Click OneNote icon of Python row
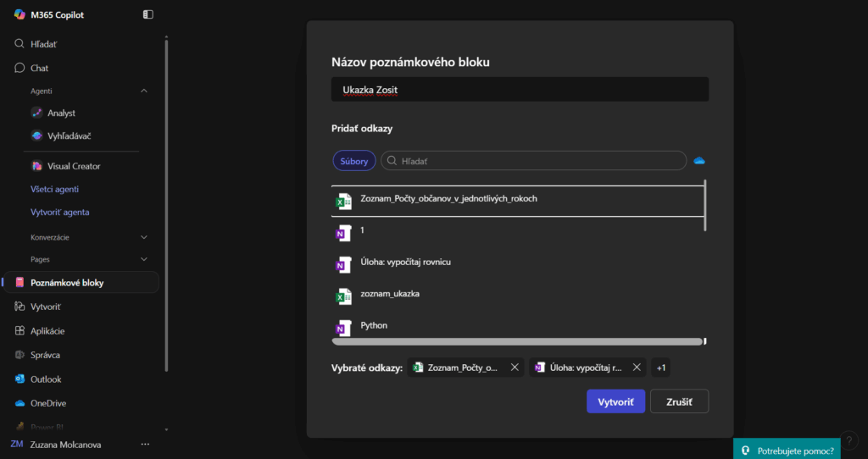 (x=344, y=328)
